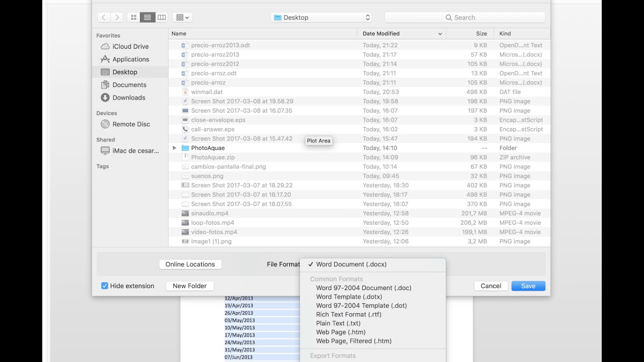
Task: Select sinaudio.mp4 file icon
Action: click(185, 213)
